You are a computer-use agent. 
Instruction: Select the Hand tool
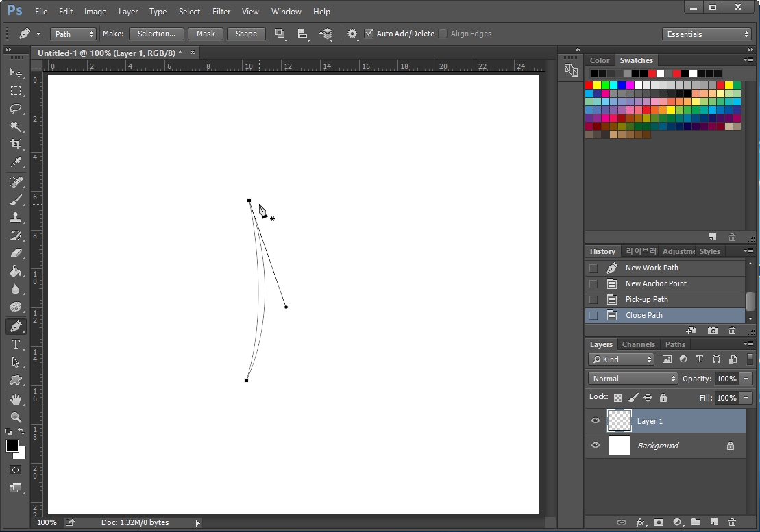[x=16, y=400]
